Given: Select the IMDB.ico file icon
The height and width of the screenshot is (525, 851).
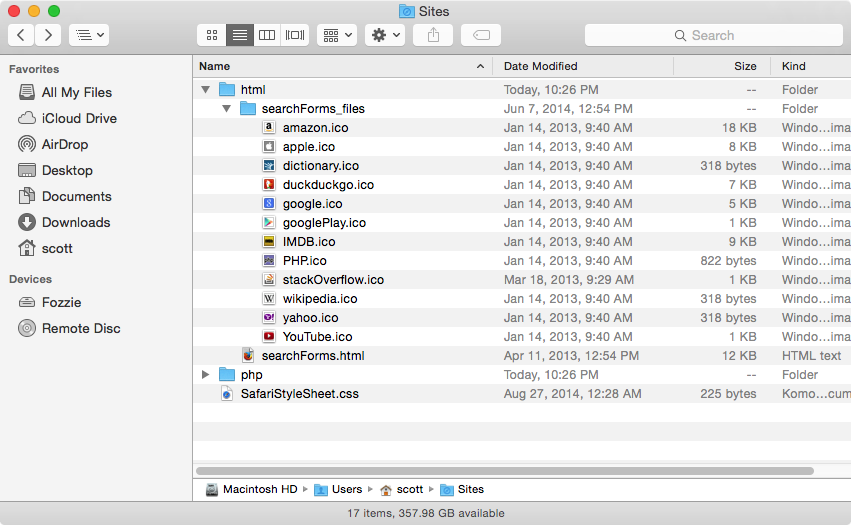Looking at the screenshot, I should tap(269, 242).
